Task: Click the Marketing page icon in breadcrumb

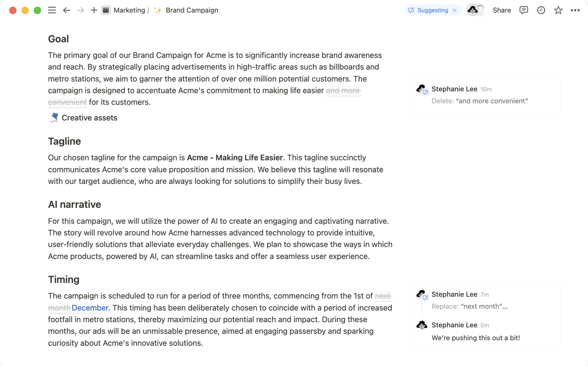Action: click(x=106, y=10)
